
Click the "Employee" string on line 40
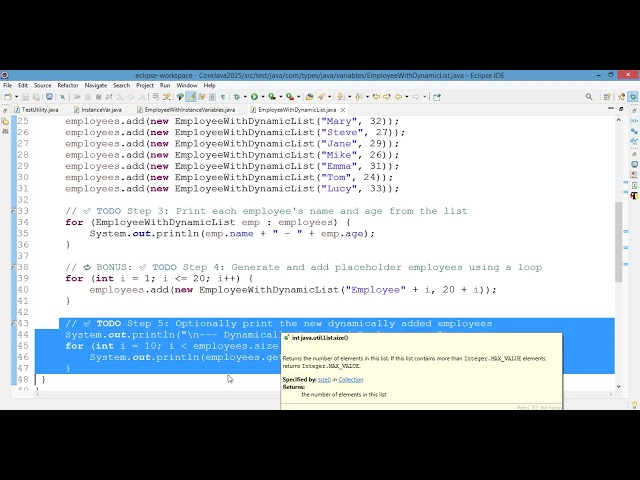376,290
